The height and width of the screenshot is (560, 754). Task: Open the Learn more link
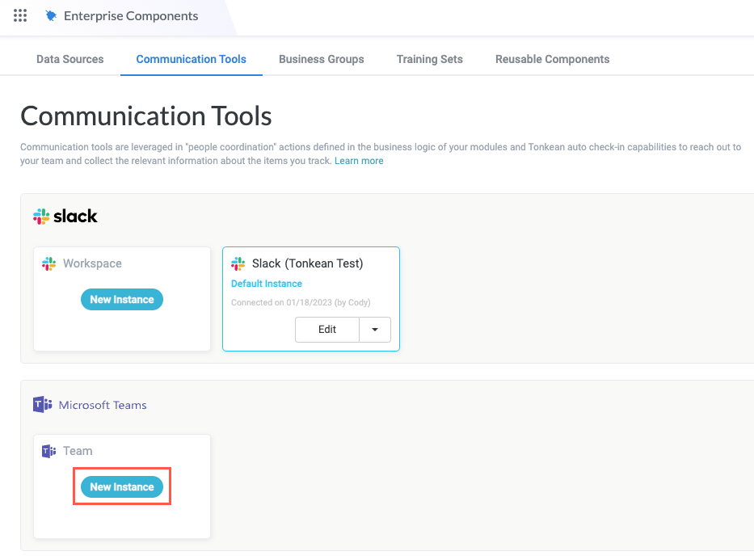click(x=359, y=161)
